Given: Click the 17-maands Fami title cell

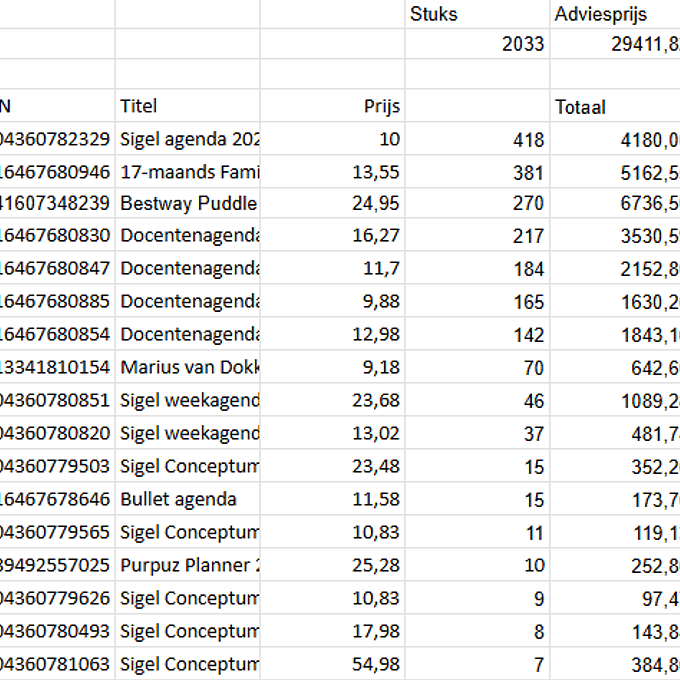Looking at the screenshot, I should click(187, 172).
